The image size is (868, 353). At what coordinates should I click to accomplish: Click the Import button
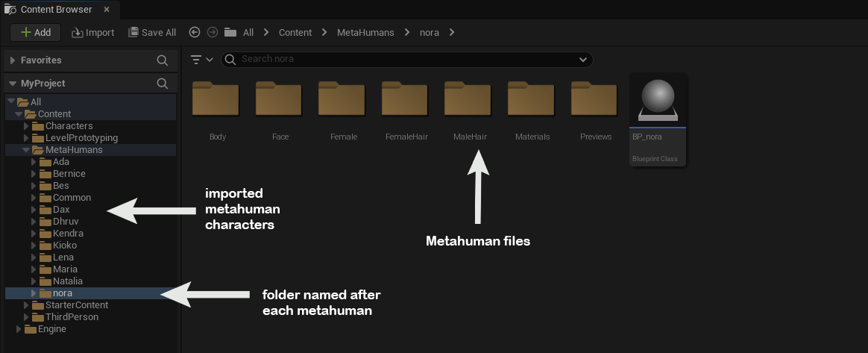click(92, 33)
